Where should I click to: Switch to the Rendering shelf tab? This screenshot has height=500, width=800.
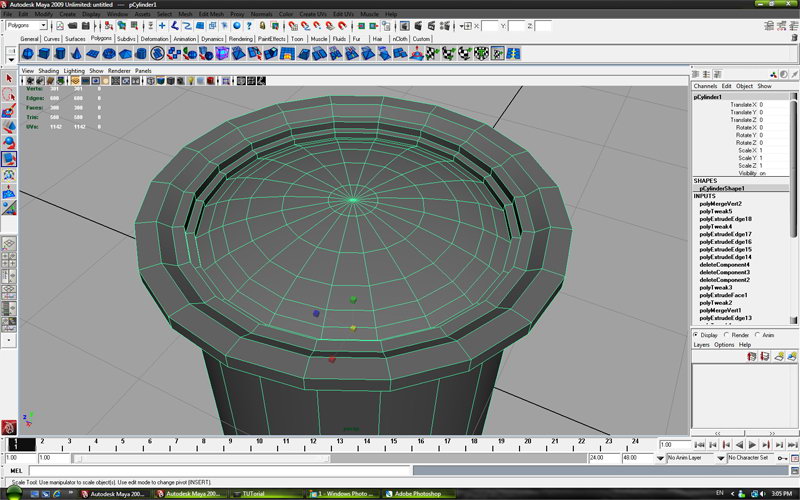coord(240,39)
